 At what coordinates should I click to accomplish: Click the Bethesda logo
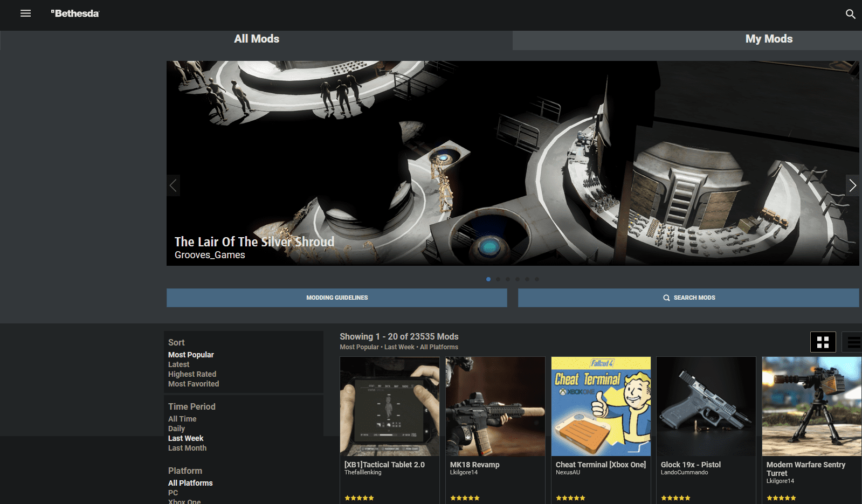[75, 13]
